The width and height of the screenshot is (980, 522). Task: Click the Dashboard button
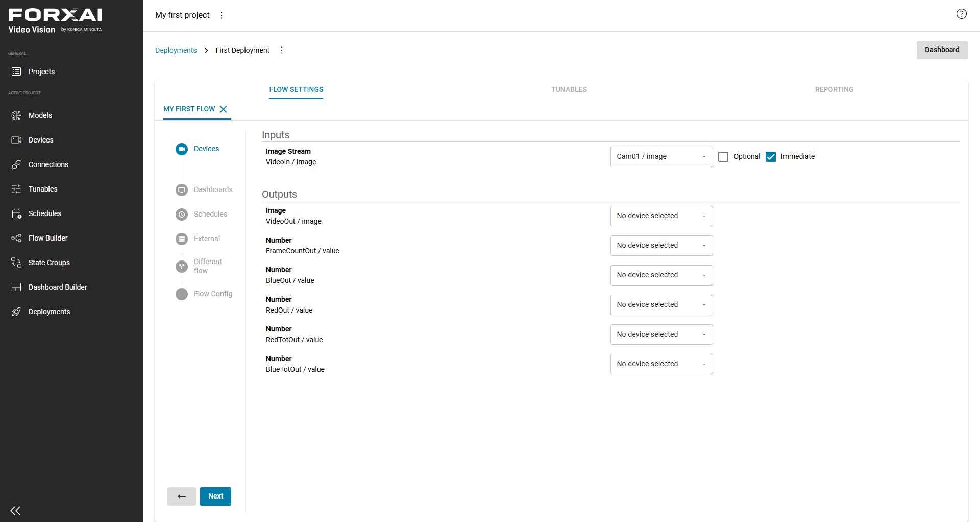coord(942,50)
